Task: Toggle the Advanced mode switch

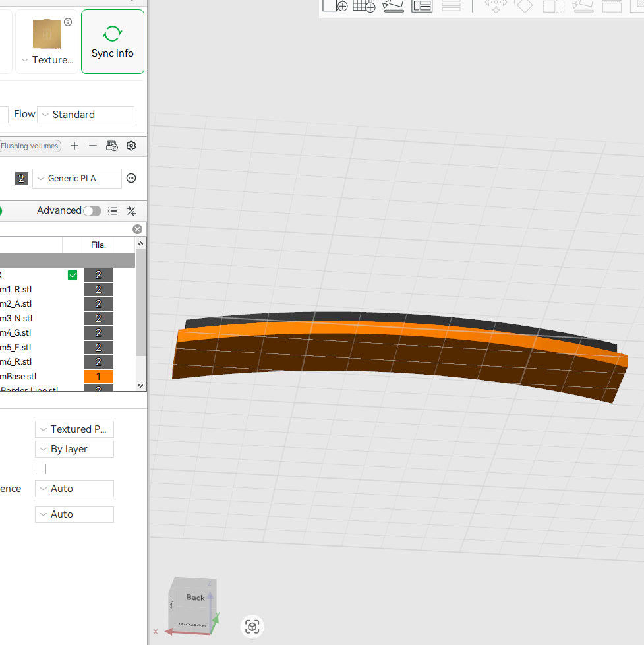Action: pos(92,210)
